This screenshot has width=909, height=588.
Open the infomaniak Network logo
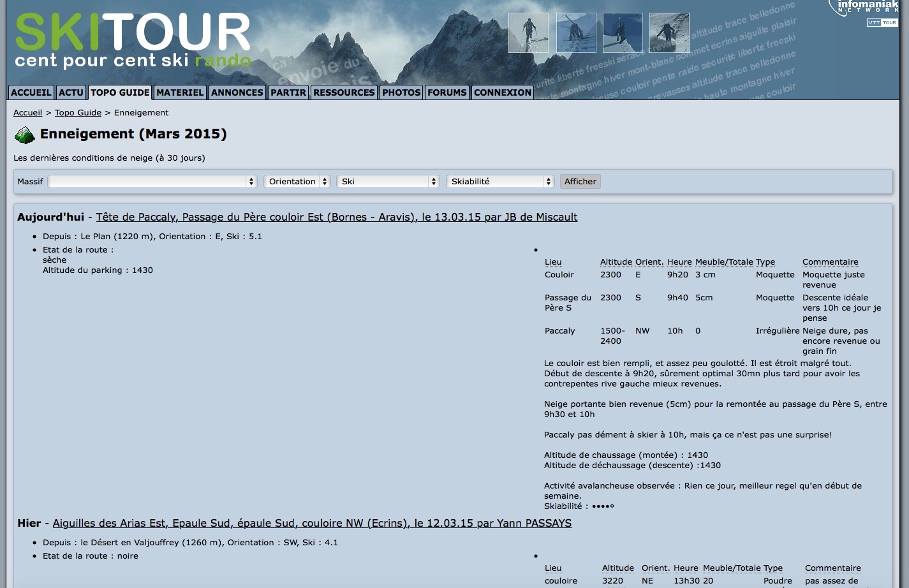pyautogui.click(x=864, y=8)
